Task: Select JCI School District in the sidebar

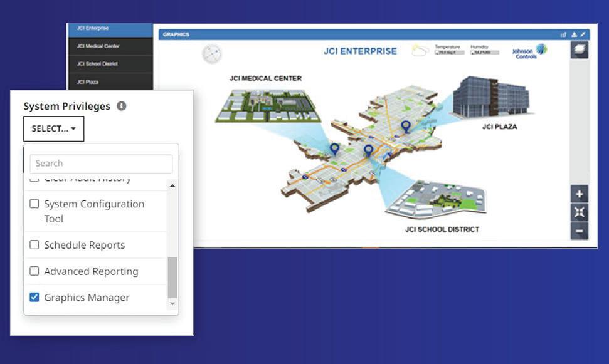Action: (x=110, y=64)
